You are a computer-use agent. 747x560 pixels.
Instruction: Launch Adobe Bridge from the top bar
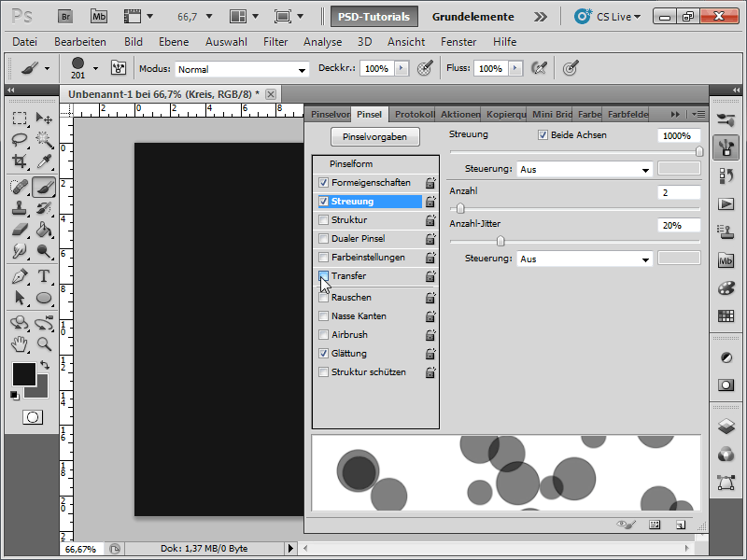coord(65,17)
